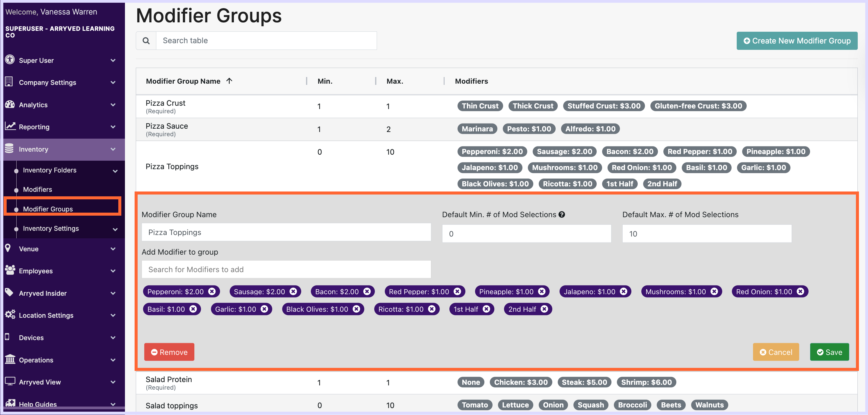Remove the 2nd Half modifier chip
868x415 pixels.
point(544,309)
